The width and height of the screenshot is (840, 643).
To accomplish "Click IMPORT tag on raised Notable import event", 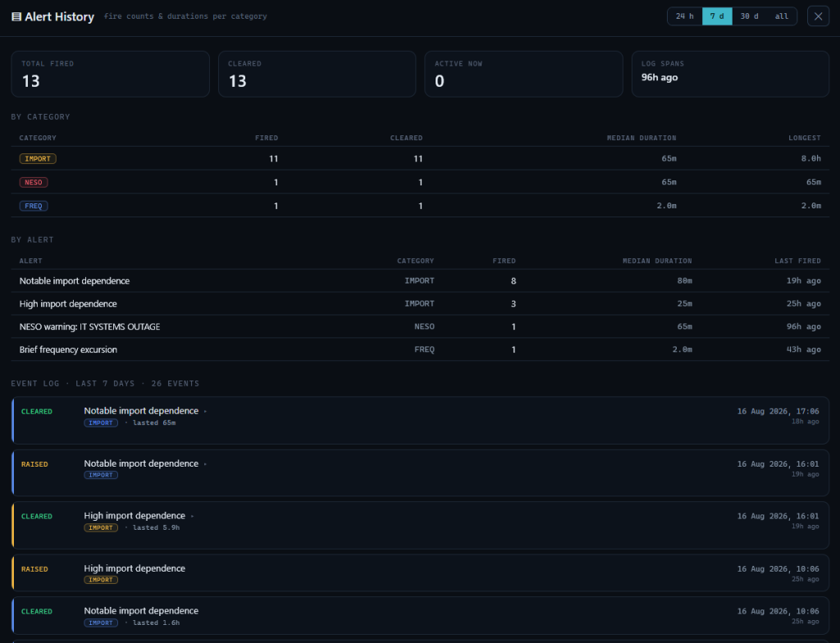I will [101, 475].
